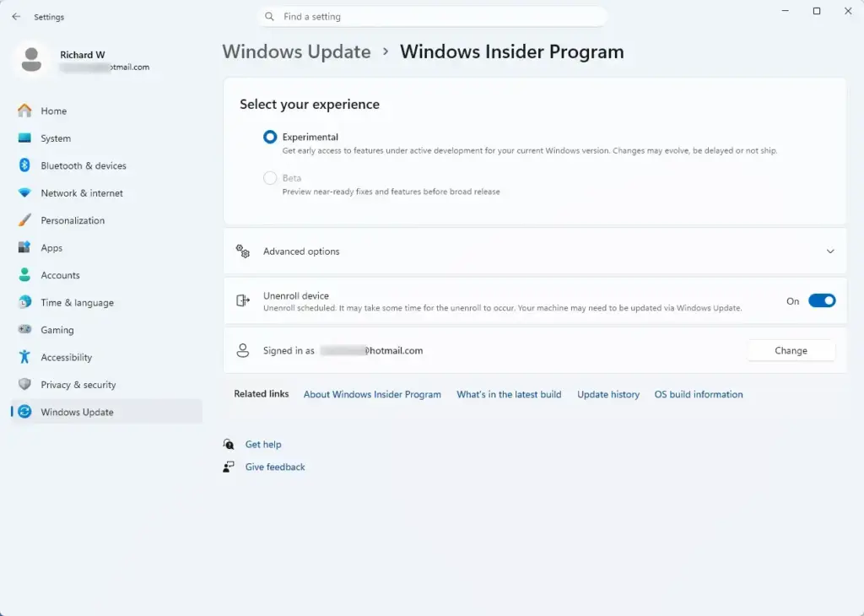The width and height of the screenshot is (864, 616).
Task: Go to Gaming settings
Action: point(106,329)
